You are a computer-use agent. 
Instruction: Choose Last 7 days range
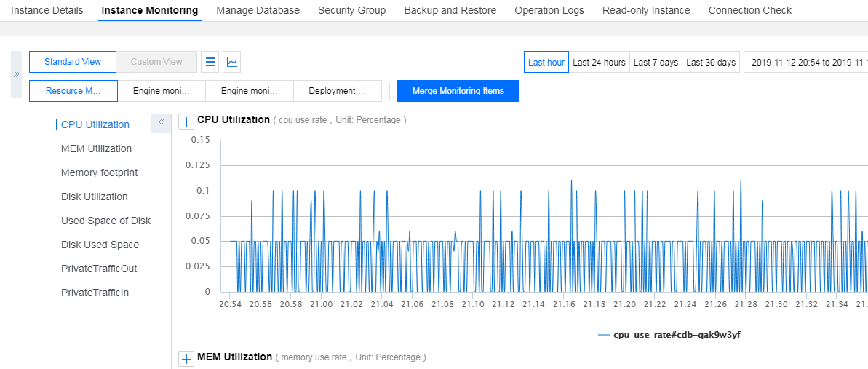click(656, 63)
